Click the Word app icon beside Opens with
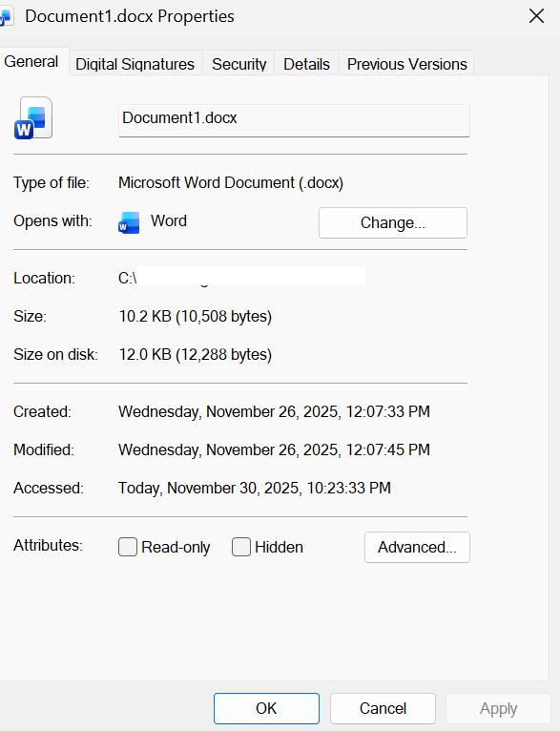 [x=129, y=222]
